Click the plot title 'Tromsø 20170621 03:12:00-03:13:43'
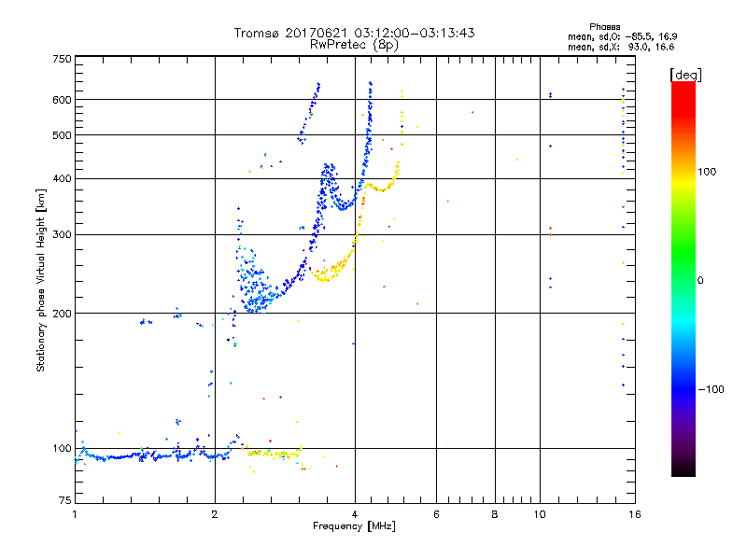747x560 pixels. tap(354, 33)
